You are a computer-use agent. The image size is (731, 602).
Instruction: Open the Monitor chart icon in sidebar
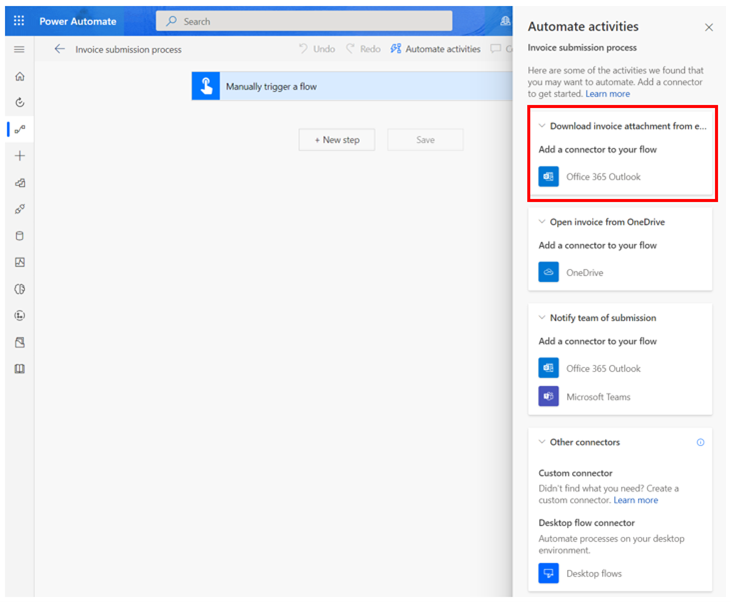point(20,262)
